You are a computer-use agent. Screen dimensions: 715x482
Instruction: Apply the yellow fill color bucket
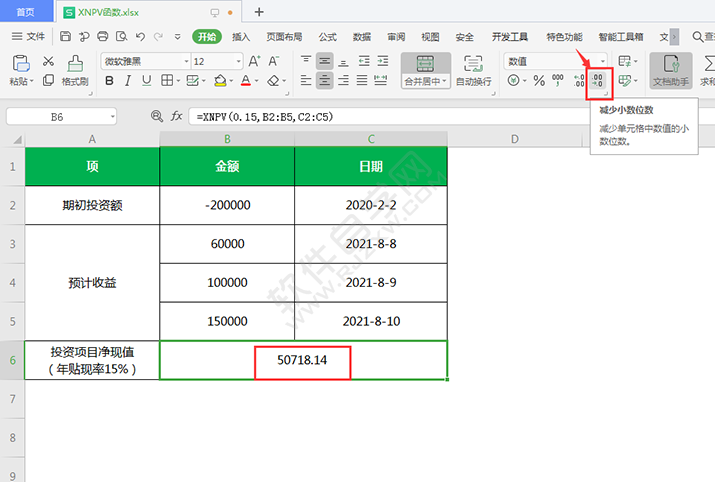(x=220, y=81)
